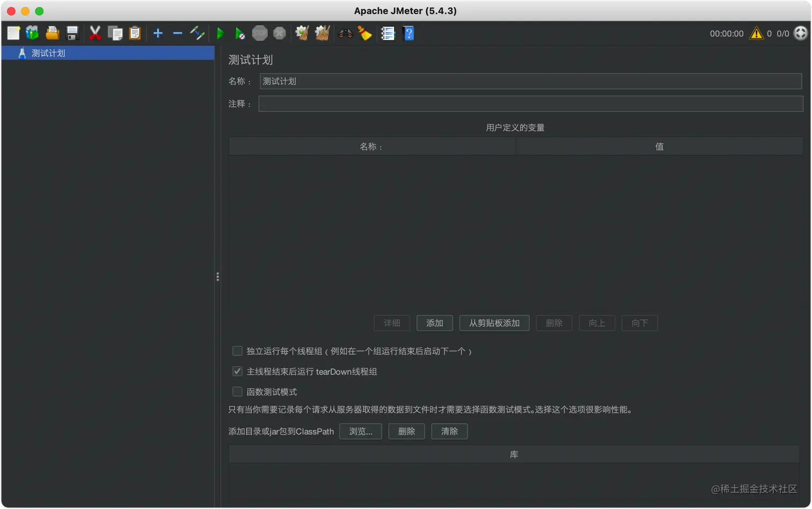Create a new test plan
This screenshot has width=812, height=509.
14,33
